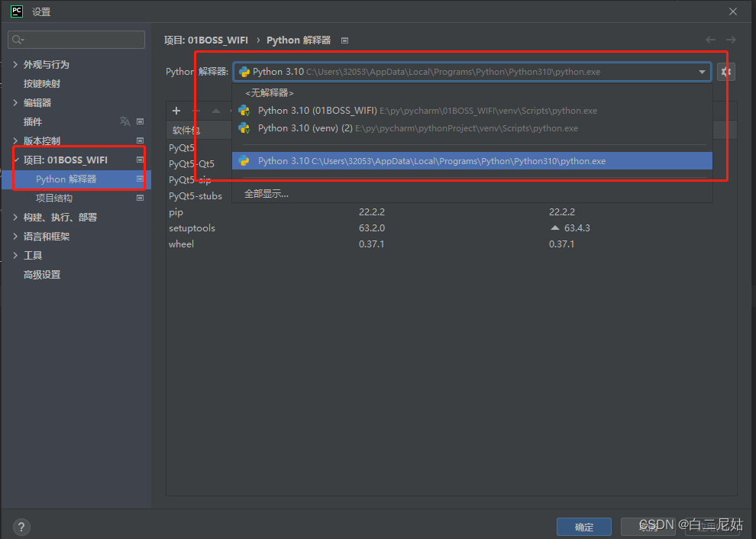
Task: Expand 编辑器 section
Action: [x=15, y=103]
